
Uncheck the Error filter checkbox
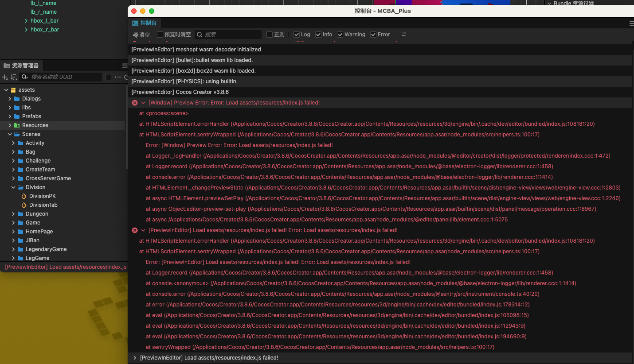click(x=373, y=35)
